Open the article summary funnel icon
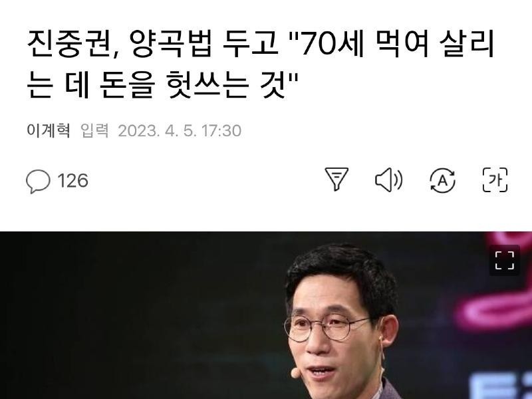The height and width of the screenshot is (399, 532). point(336,179)
